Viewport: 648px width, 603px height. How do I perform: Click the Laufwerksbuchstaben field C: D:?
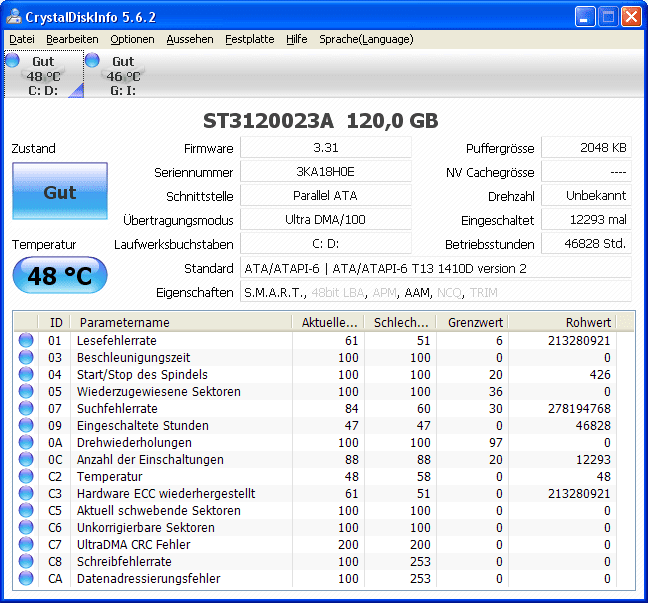click(x=326, y=243)
